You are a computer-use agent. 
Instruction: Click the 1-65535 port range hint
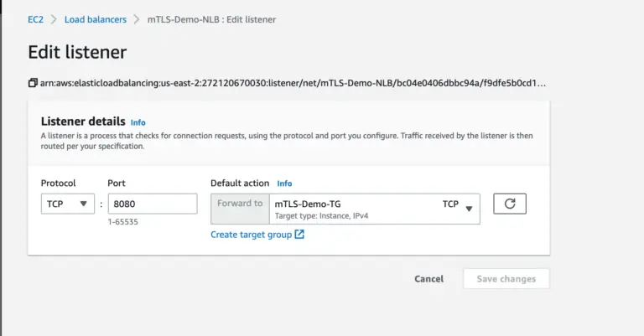[122, 222]
